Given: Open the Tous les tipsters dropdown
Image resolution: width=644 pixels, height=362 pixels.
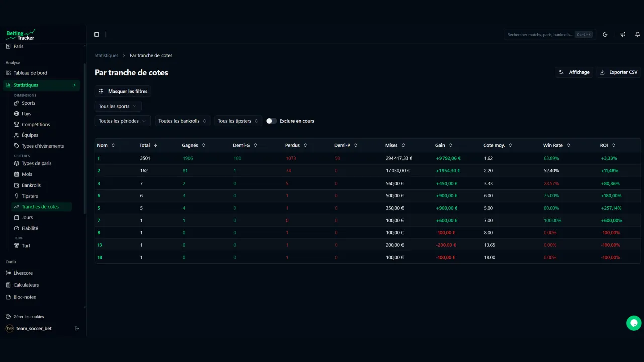Looking at the screenshot, I should pos(238,121).
